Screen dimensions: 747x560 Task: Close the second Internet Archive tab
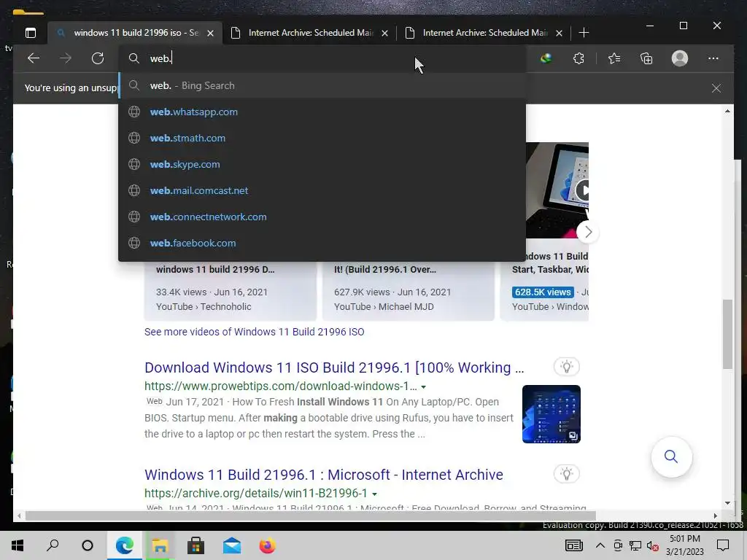tap(385, 34)
